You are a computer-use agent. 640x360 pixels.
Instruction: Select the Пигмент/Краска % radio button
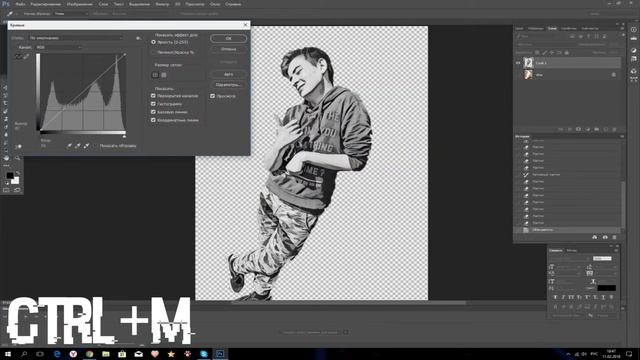point(153,52)
